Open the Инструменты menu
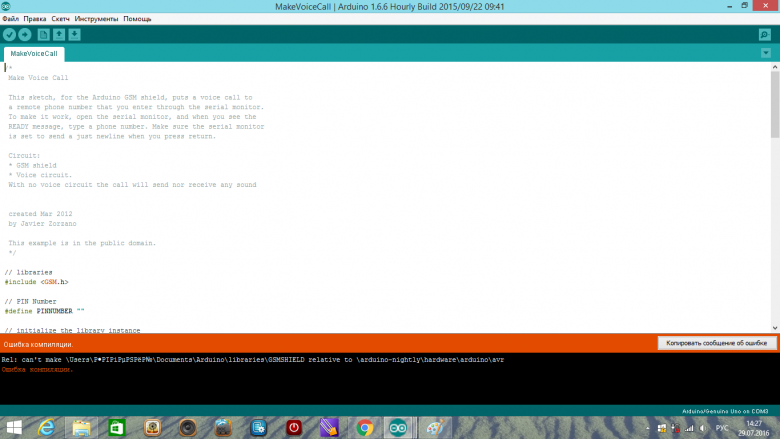 click(x=97, y=19)
